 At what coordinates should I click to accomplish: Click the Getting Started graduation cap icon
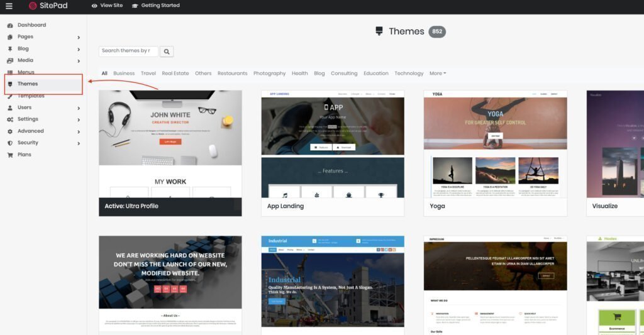[135, 6]
